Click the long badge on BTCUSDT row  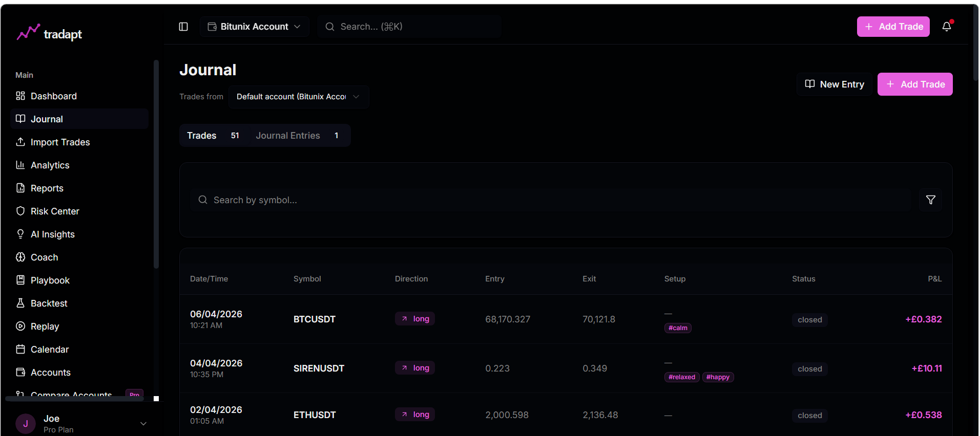pos(415,319)
